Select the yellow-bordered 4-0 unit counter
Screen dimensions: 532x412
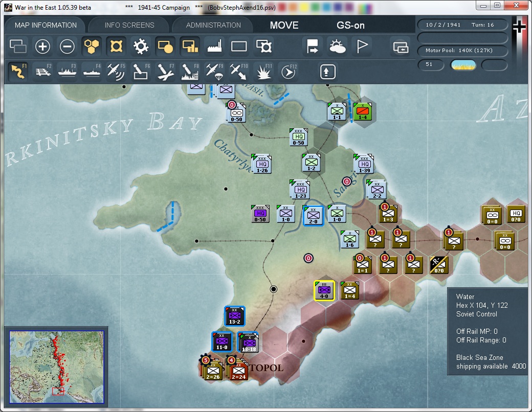pos(324,290)
